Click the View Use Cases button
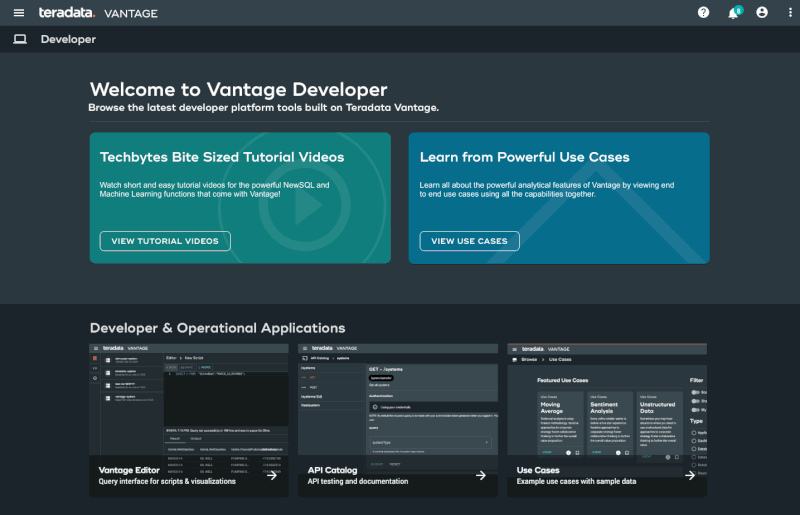 tap(469, 241)
